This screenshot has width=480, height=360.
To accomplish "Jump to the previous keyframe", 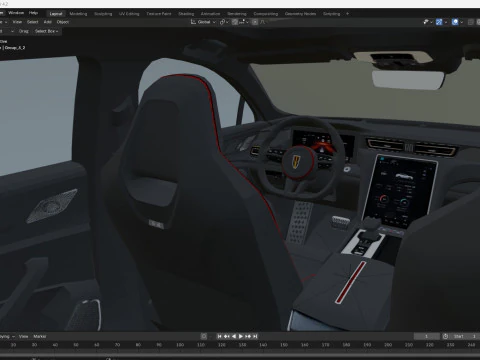I will click(227, 336).
